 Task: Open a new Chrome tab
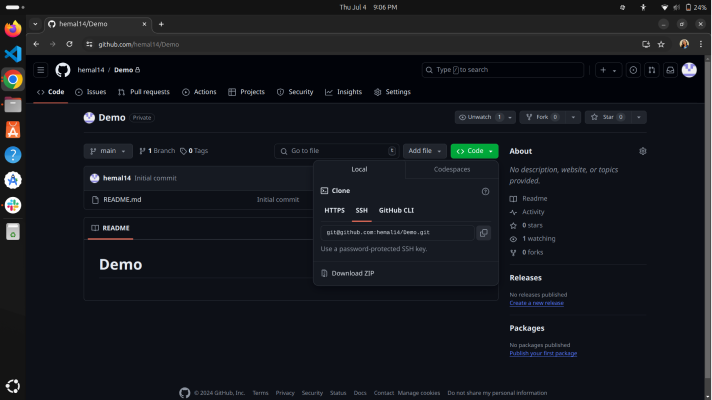161,24
